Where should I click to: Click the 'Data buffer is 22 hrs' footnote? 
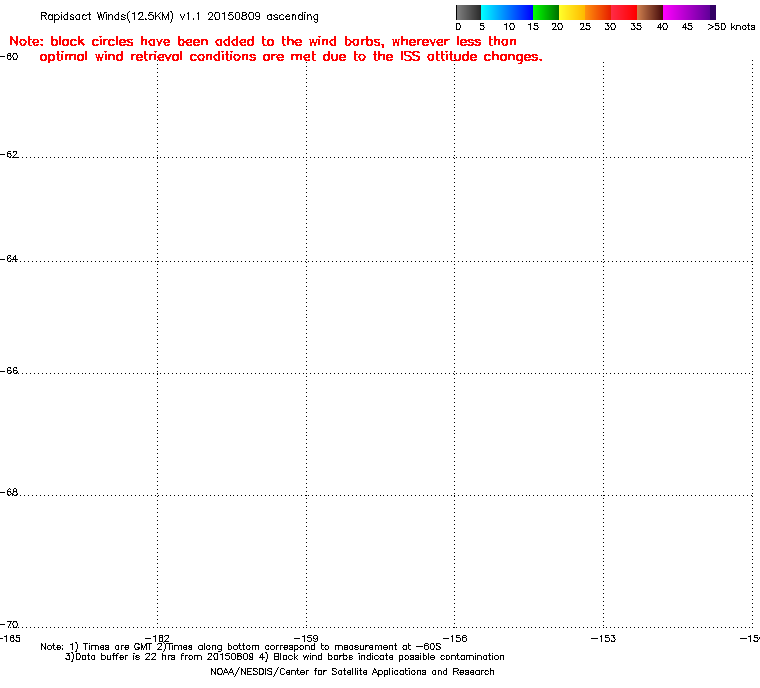[285, 657]
